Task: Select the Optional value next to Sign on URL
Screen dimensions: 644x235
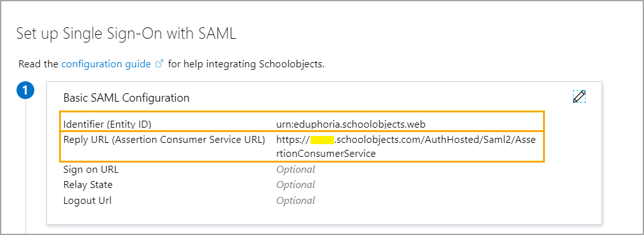Action: pos(296,170)
